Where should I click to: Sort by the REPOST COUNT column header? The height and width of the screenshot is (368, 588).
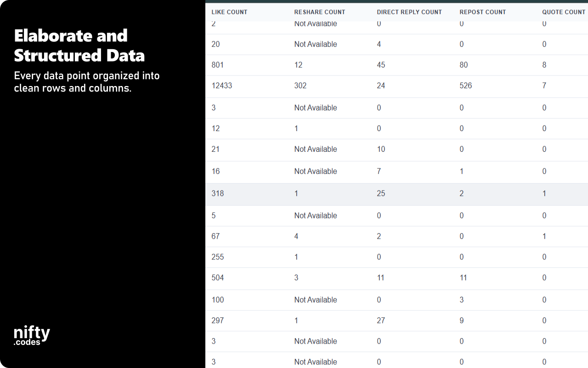click(483, 12)
